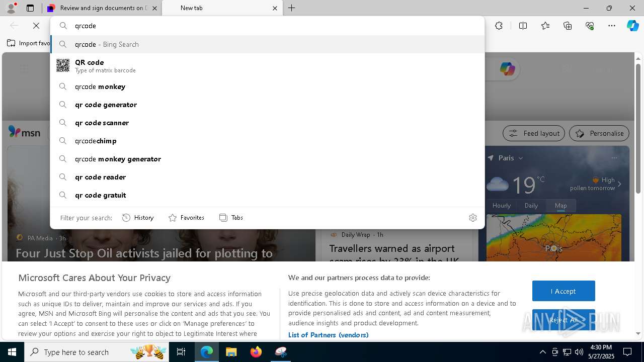Viewport: 644px width, 362px height.
Task: Choose the 'qr code reader' suggestion
Action: pyautogui.click(x=267, y=177)
